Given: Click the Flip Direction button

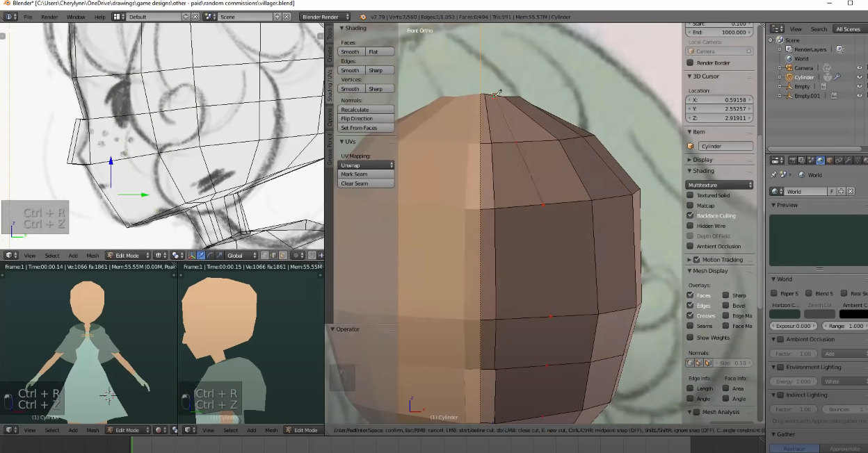Looking at the screenshot, I should [366, 119].
